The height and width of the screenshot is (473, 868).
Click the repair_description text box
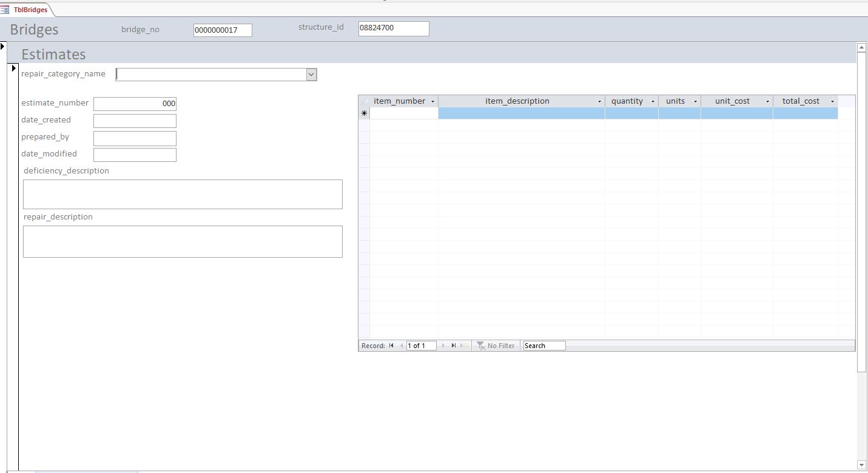pos(183,241)
